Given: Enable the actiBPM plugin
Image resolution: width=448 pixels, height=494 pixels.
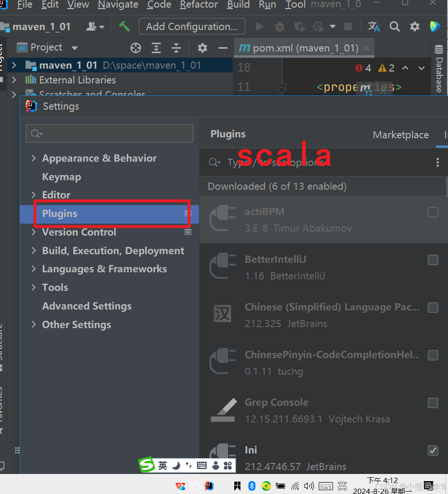Looking at the screenshot, I should pyautogui.click(x=433, y=212).
